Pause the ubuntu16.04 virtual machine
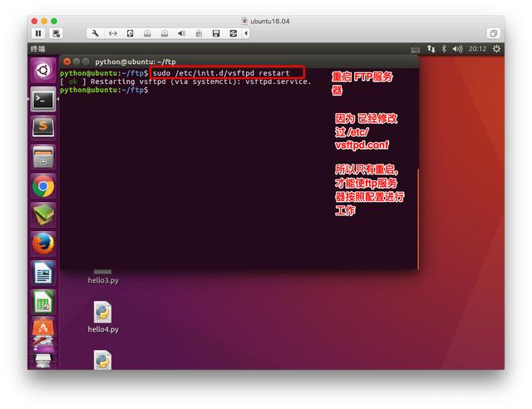 pyautogui.click(x=38, y=33)
